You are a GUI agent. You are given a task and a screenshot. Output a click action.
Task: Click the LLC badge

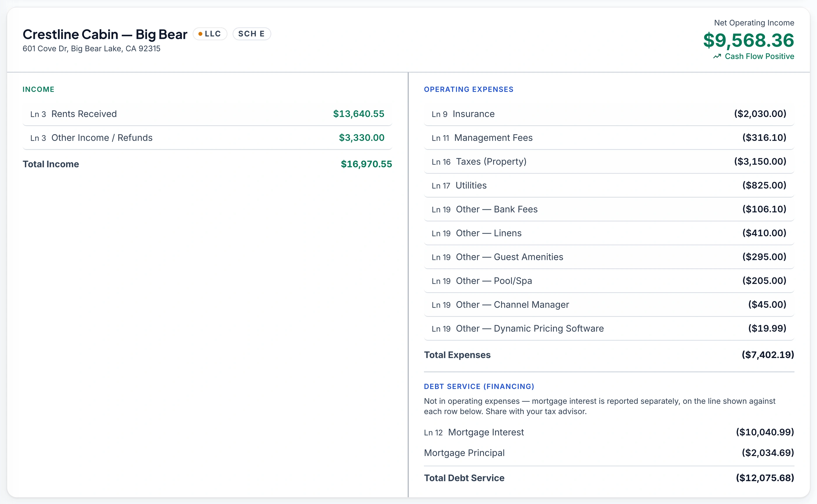210,34
